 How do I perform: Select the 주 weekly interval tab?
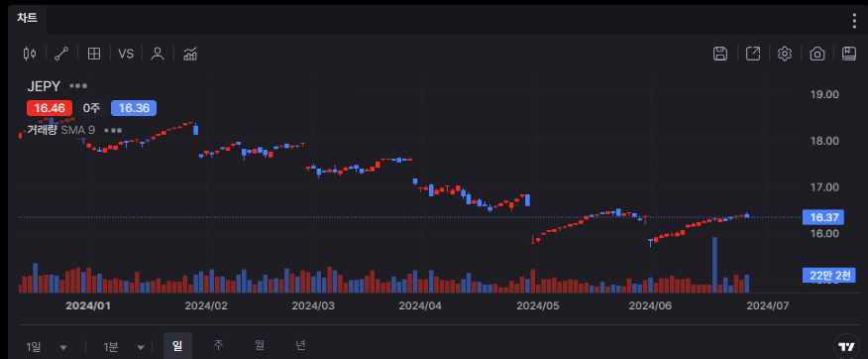219,345
